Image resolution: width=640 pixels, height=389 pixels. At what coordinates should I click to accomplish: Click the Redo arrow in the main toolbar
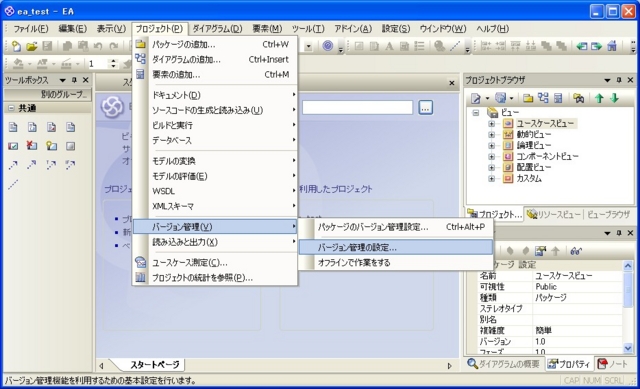tap(114, 46)
